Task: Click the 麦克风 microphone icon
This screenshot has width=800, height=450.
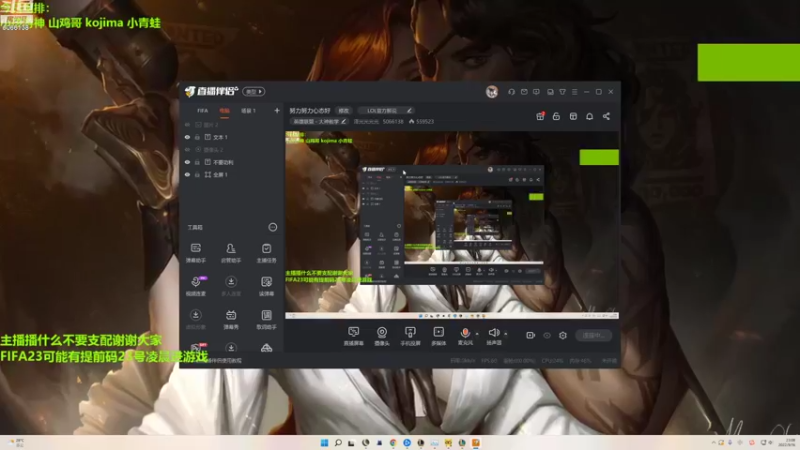Action: [465, 333]
